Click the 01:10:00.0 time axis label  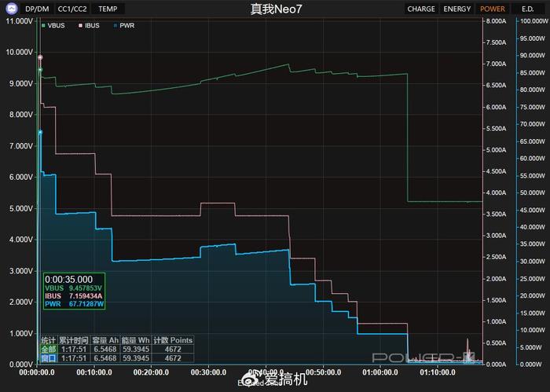pyautogui.click(x=438, y=372)
